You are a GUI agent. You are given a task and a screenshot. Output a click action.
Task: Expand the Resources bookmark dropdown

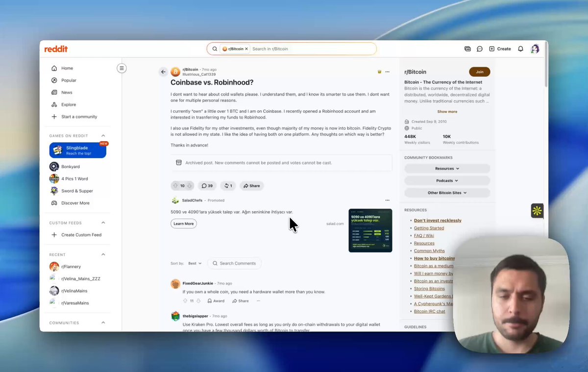point(447,169)
